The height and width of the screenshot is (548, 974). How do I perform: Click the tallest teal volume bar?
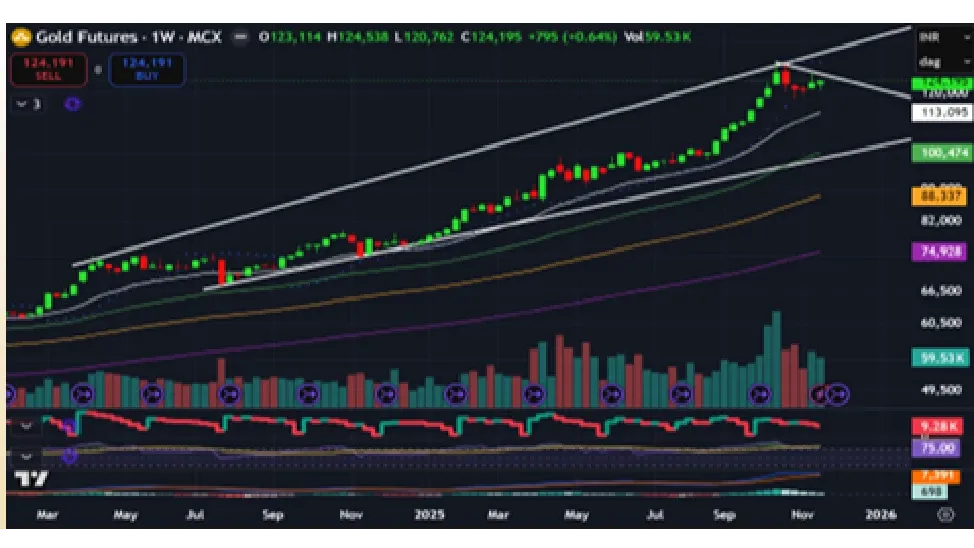pos(775,359)
